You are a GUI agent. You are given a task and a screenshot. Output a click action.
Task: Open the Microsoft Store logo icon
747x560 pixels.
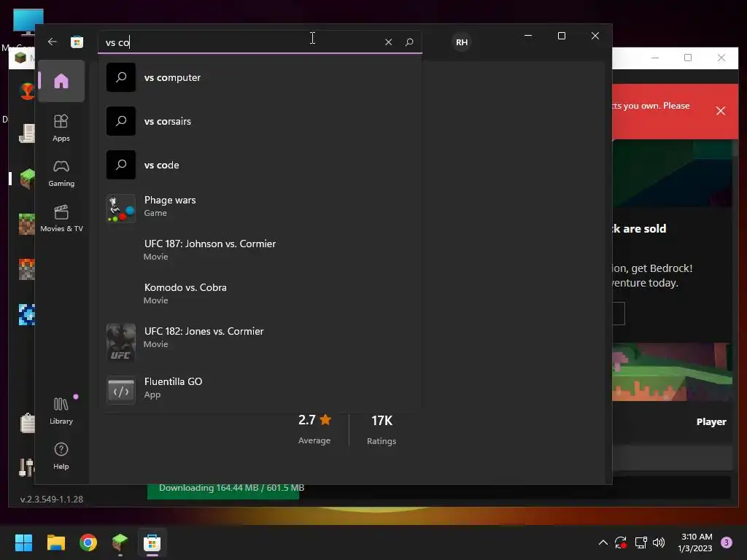pyautogui.click(x=77, y=42)
